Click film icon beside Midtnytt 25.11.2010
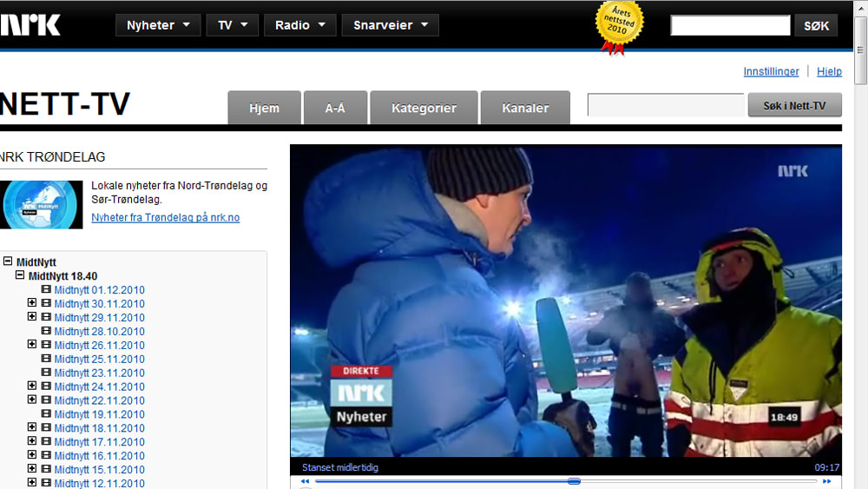The width and height of the screenshot is (868, 489). [46, 360]
